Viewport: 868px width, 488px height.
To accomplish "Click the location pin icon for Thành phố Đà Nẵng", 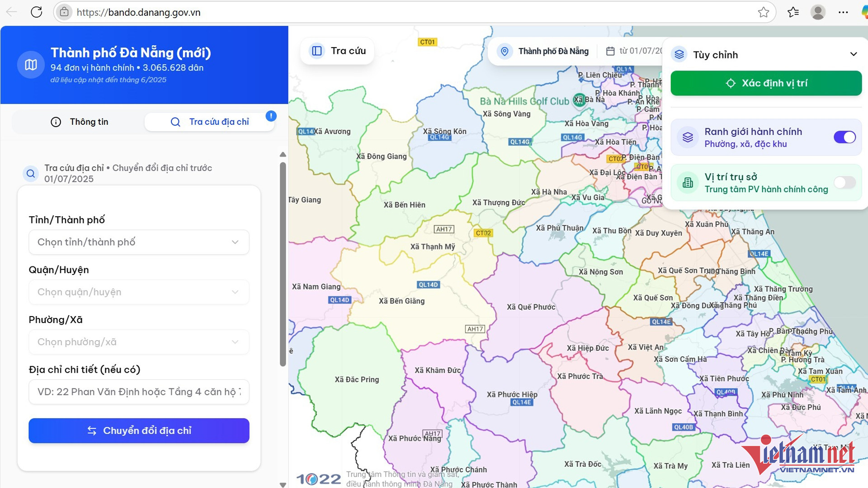I will (x=505, y=51).
